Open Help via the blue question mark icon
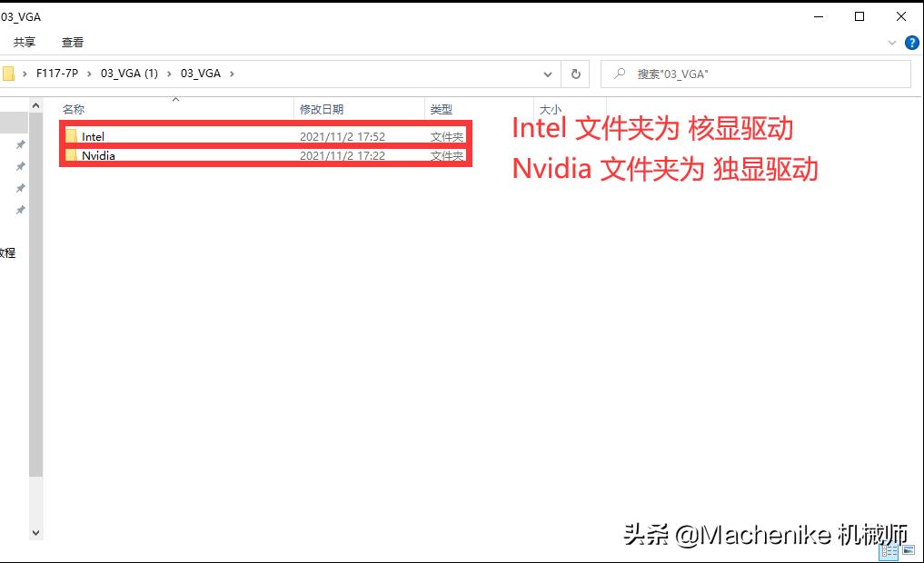 point(911,42)
